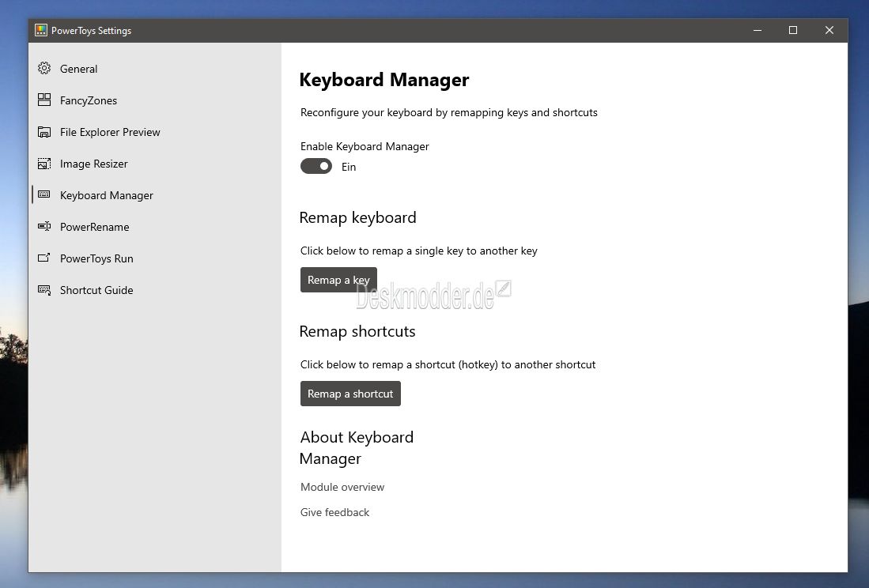Screen dimensions: 869x588
Task: Open the Module overview link
Action: (342, 487)
